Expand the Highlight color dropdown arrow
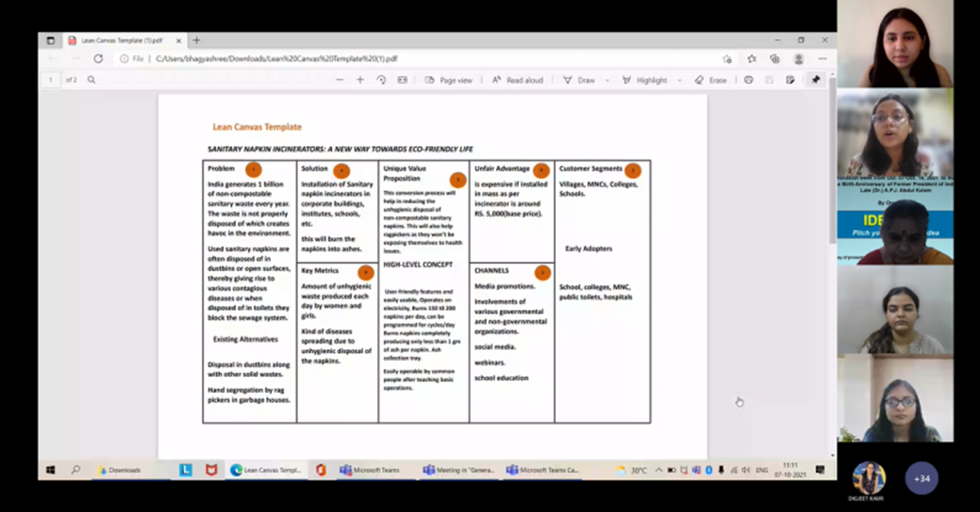The image size is (980, 512). click(x=679, y=80)
